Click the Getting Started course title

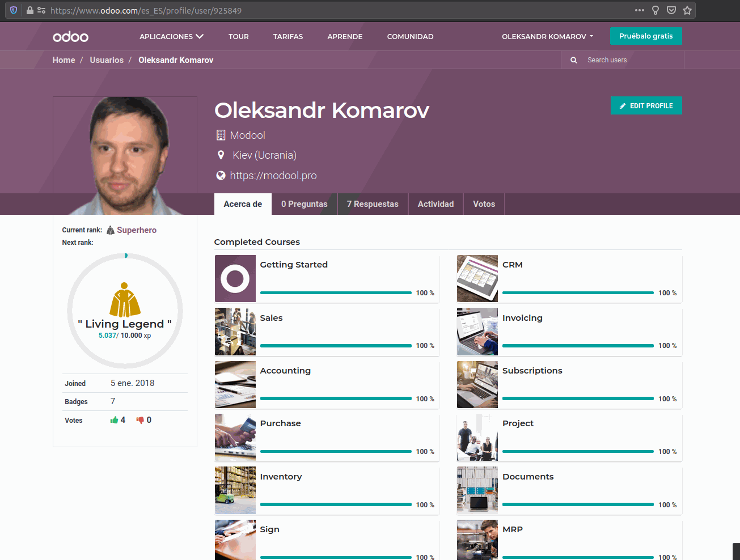[x=294, y=265]
